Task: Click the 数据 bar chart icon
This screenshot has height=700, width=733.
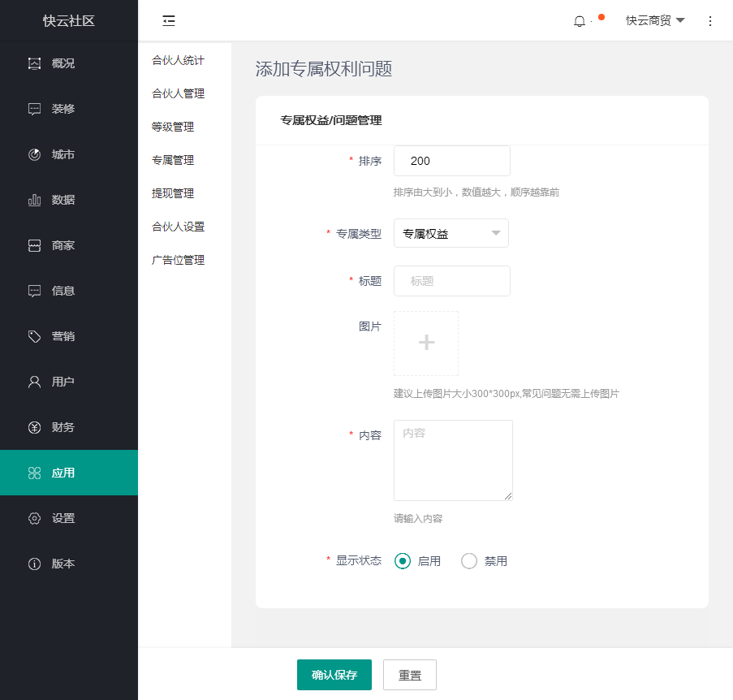Action: pyautogui.click(x=34, y=200)
